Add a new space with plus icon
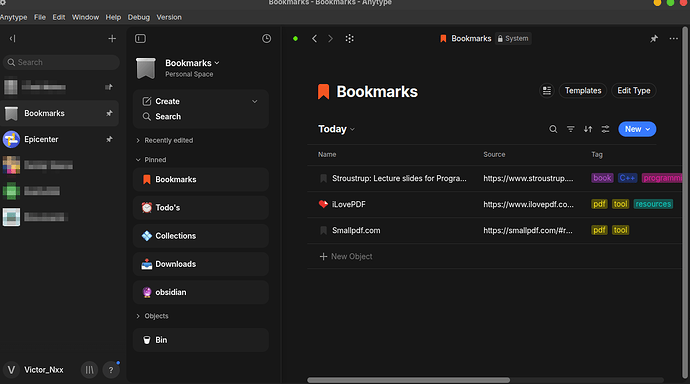690x384 pixels. click(x=112, y=39)
